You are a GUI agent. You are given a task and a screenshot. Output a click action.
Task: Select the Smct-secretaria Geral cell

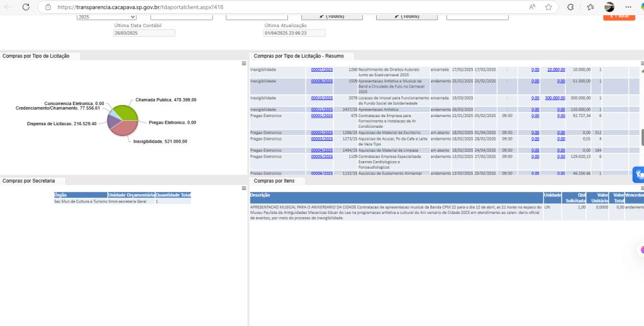coord(131,201)
